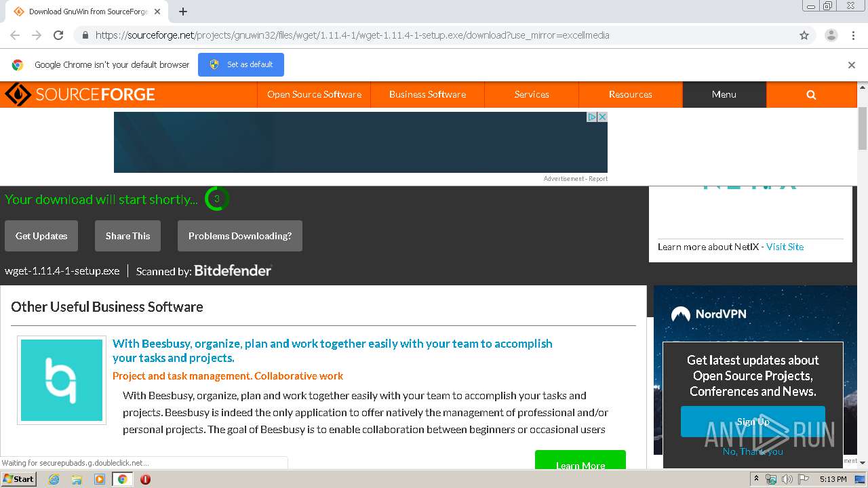The image size is (868, 488).
Task: Click the Get Updates button
Action: click(41, 236)
